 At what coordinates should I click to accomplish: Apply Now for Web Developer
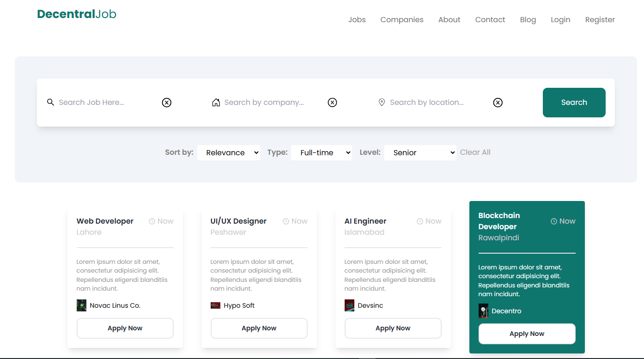click(125, 329)
